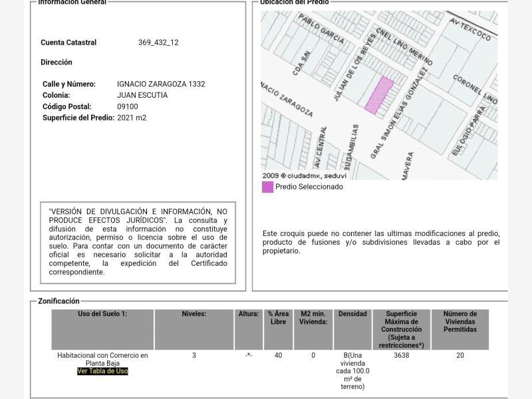
Task: Click the AV TEXCOCO street label on map
Action: [470, 29]
